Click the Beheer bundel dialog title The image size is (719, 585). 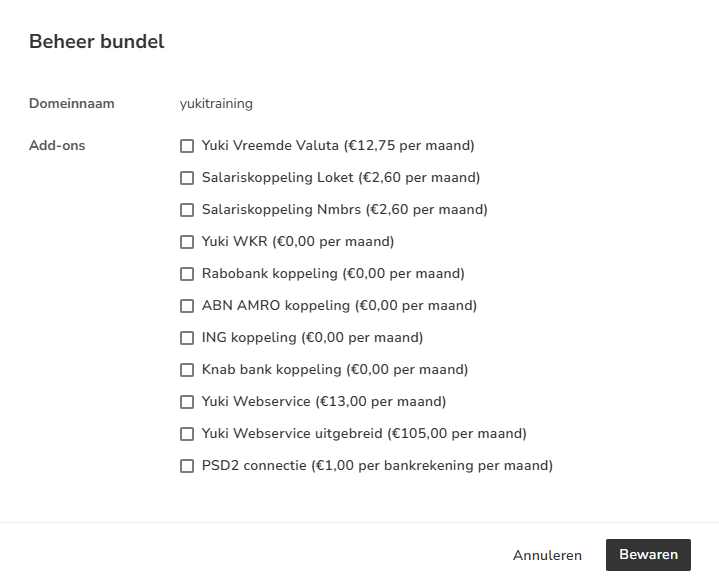[97, 42]
